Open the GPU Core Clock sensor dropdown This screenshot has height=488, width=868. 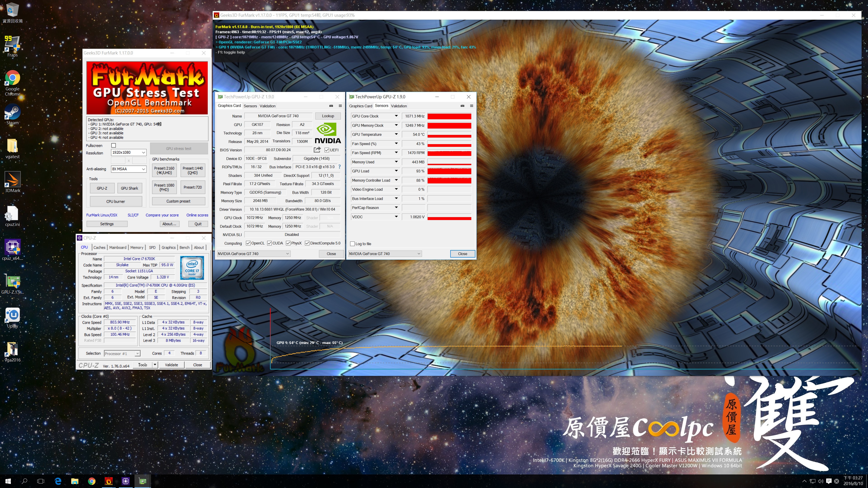[x=396, y=116]
